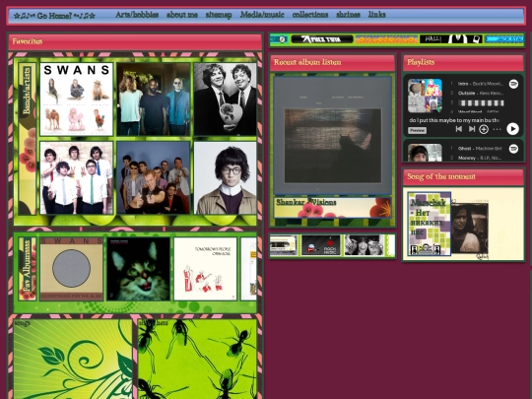The image size is (532, 399).
Task: Click the Playlists section header
Action: [x=463, y=63]
